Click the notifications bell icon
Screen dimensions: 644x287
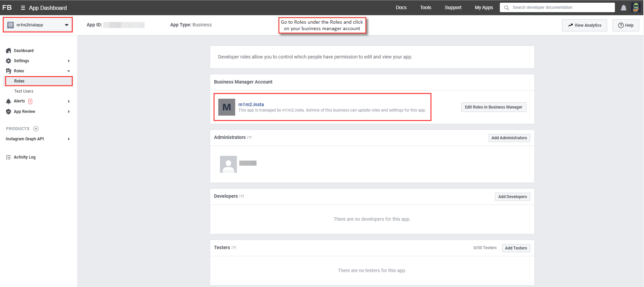pos(623,7)
